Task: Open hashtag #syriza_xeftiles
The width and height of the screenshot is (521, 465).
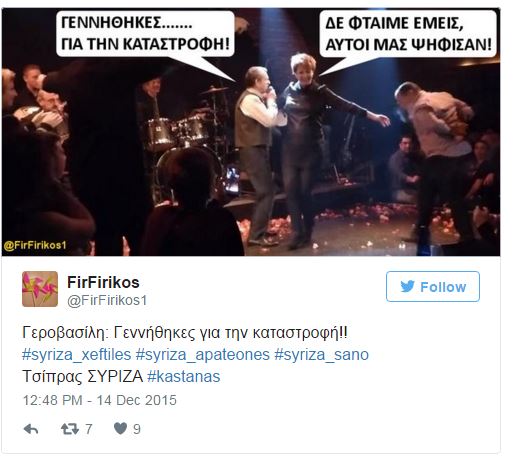Action: point(77,355)
